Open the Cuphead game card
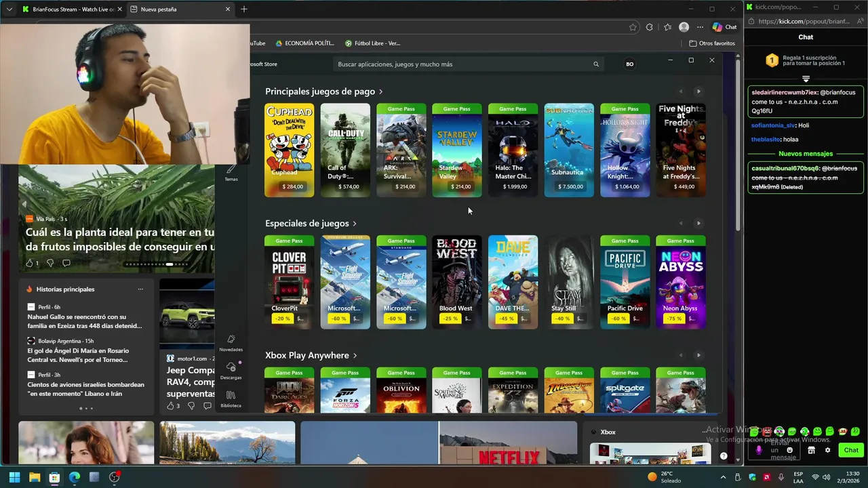The height and width of the screenshot is (488, 868). click(x=290, y=150)
